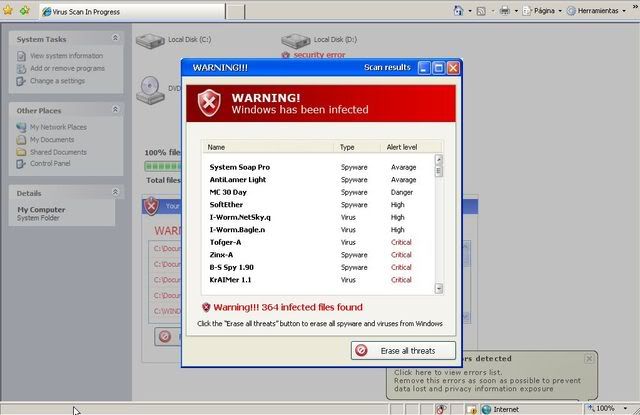Open a new blank browser tab
The image size is (640, 415).
[235, 11]
